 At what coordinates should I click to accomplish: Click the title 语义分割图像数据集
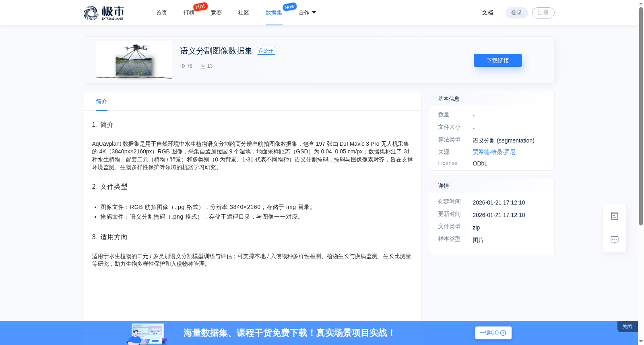[x=216, y=51]
